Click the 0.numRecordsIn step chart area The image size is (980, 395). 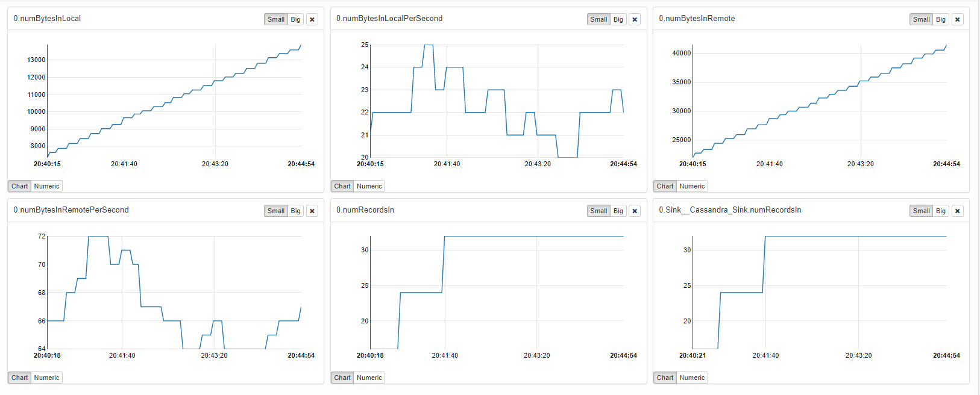coord(497,293)
